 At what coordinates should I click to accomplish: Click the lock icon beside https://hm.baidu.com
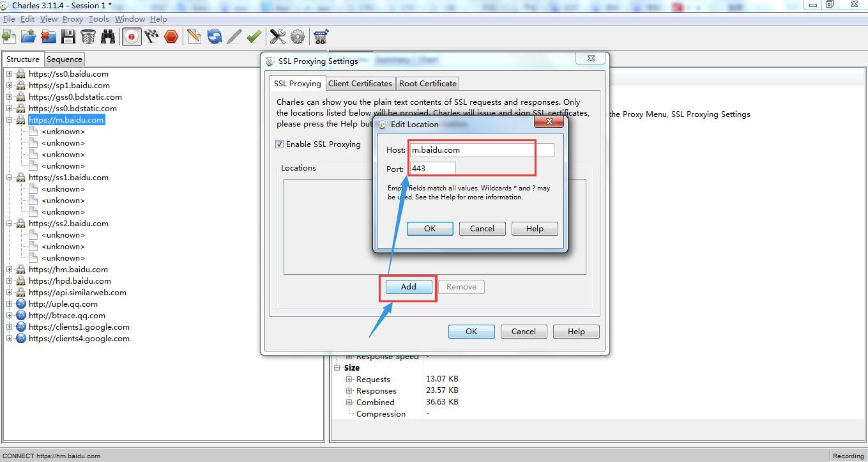coord(20,270)
